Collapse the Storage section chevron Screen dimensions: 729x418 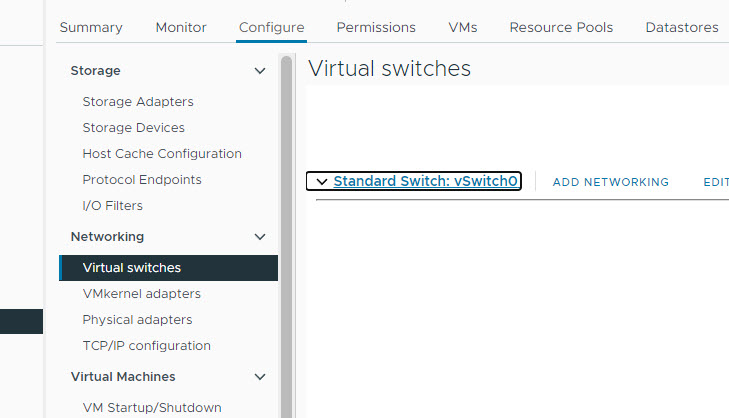260,71
